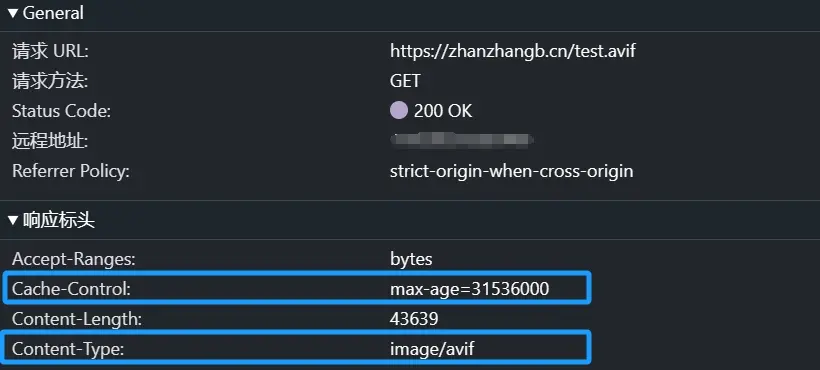Click the 200 OK status text

[x=442, y=111]
